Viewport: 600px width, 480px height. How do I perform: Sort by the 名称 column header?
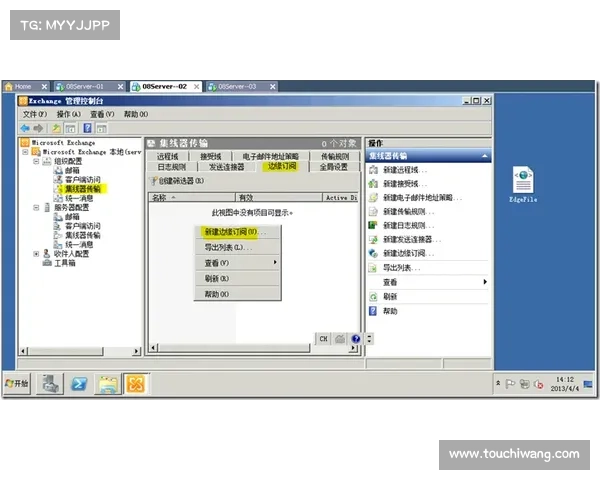pyautogui.click(x=192, y=198)
